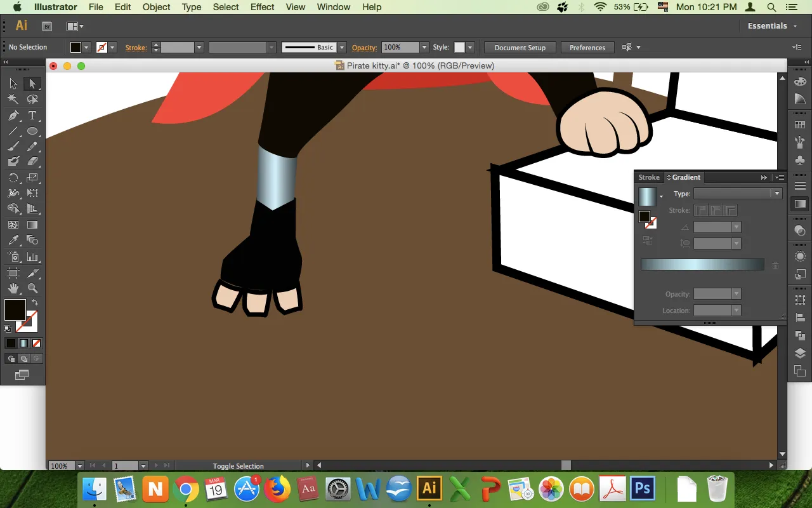Click the Preferences button

pyautogui.click(x=587, y=48)
